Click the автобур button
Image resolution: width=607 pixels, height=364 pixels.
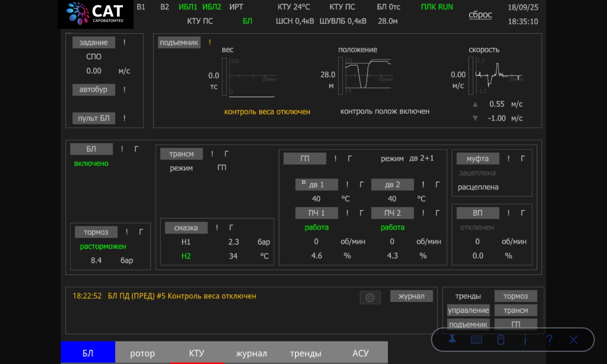[94, 89]
